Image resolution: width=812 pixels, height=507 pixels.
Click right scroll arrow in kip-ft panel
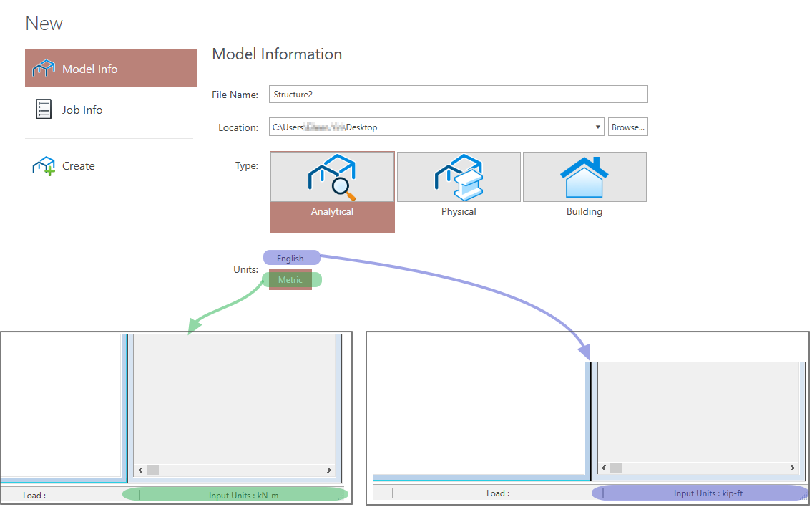point(791,468)
